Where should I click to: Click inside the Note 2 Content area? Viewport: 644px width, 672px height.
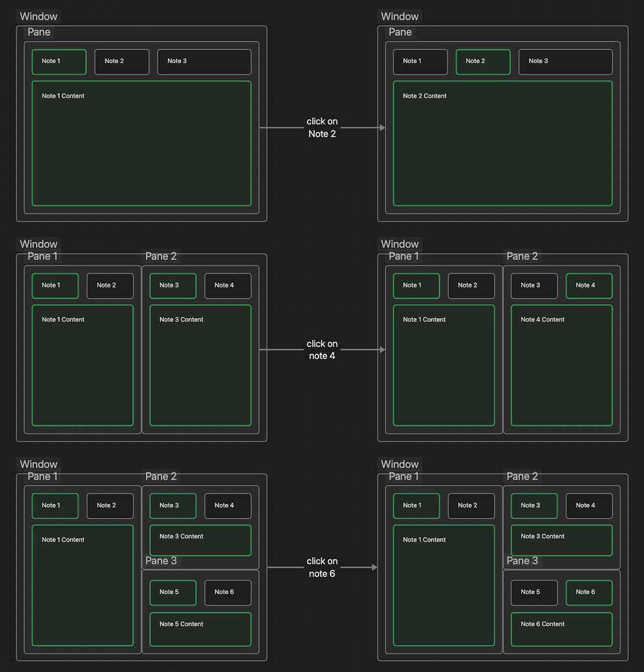coord(503,143)
